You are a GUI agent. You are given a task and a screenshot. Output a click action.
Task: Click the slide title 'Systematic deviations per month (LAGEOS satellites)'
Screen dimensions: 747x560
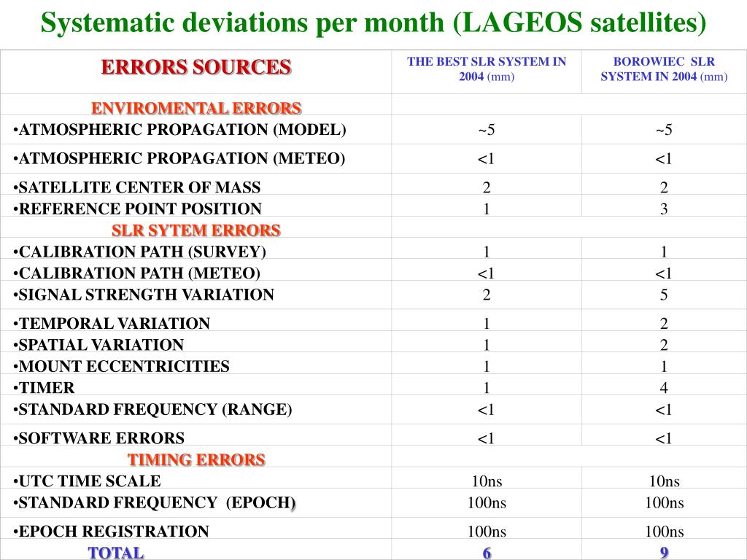373,23
